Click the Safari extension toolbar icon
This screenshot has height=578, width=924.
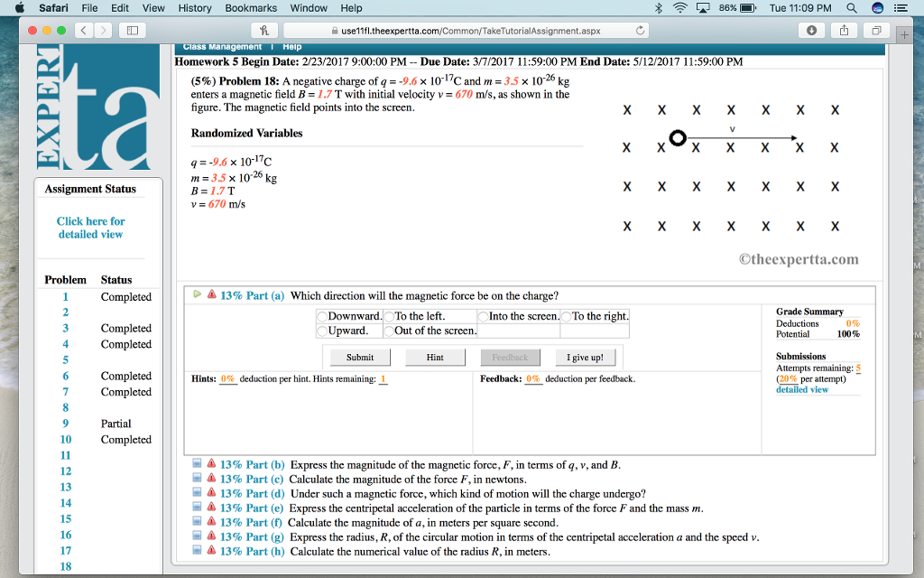[x=264, y=30]
